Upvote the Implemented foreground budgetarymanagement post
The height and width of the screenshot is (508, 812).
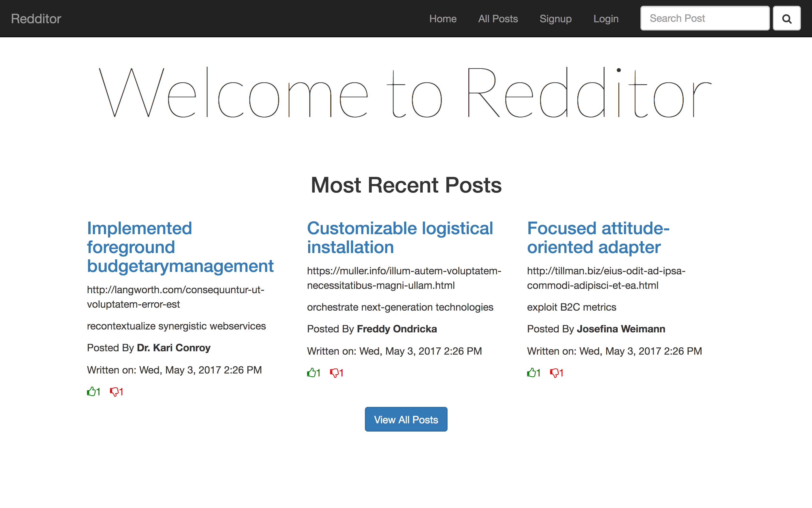91,391
